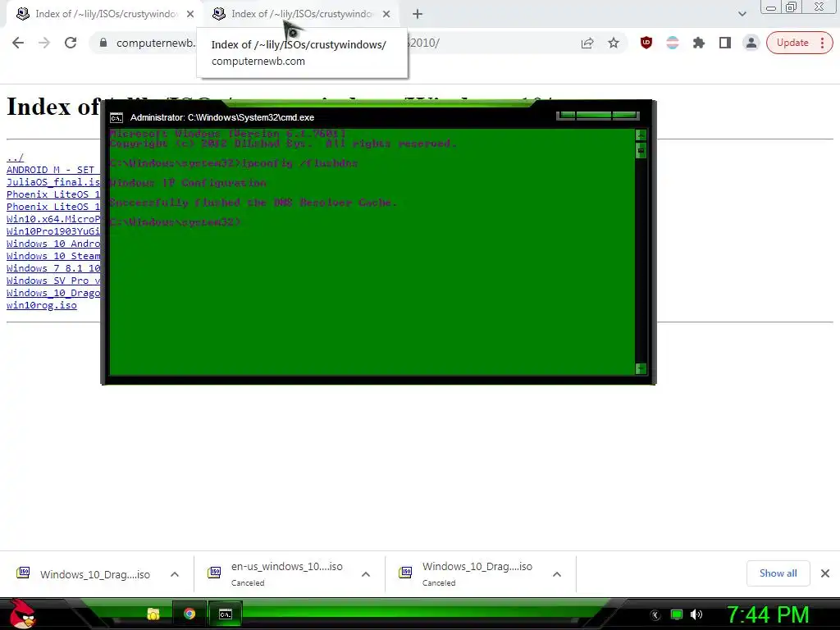Open Chrome's three-dot menu
This screenshot has height=630, width=840.
822,43
